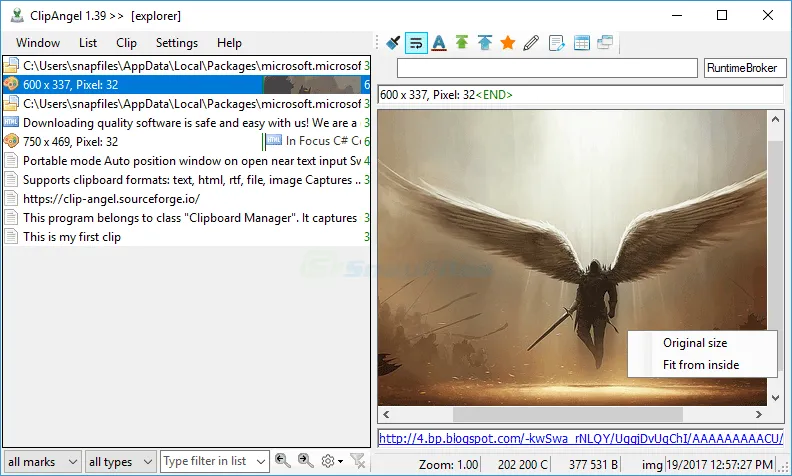
Task: Click thumbnail preview in 600 x 337 row
Action: point(312,85)
